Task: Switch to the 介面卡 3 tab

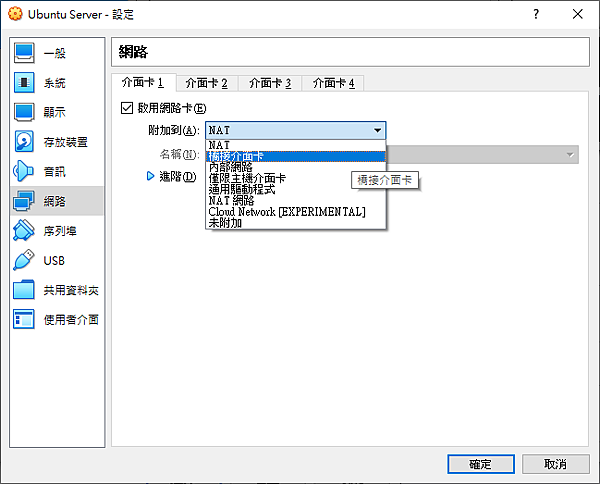Action: tap(270, 83)
